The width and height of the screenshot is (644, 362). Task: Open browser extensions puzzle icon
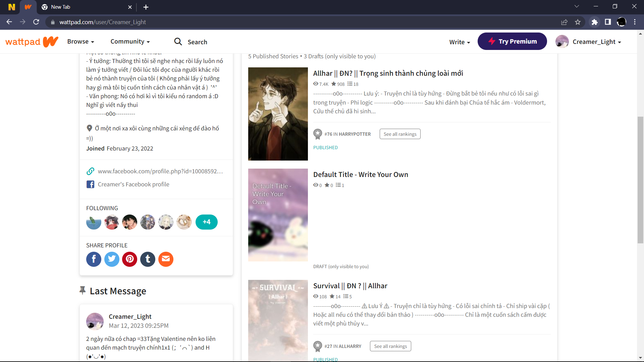(x=595, y=22)
